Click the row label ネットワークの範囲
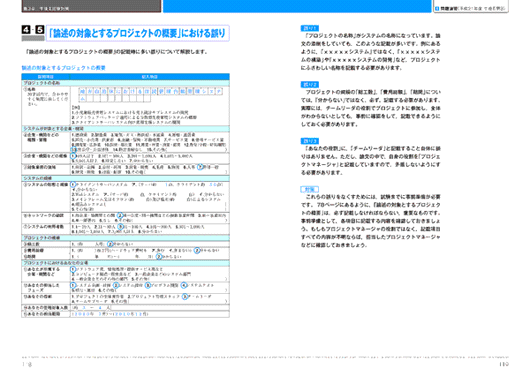The height and width of the screenshot is (376, 530). [44, 216]
